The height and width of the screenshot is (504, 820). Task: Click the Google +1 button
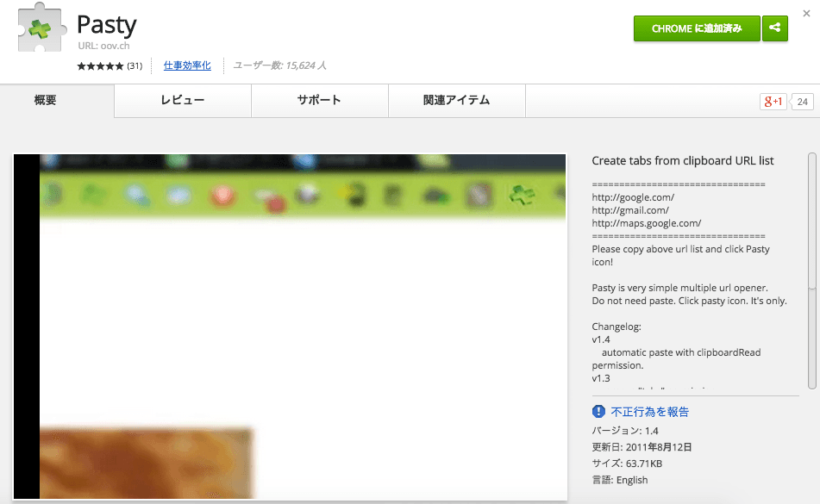coord(773,102)
